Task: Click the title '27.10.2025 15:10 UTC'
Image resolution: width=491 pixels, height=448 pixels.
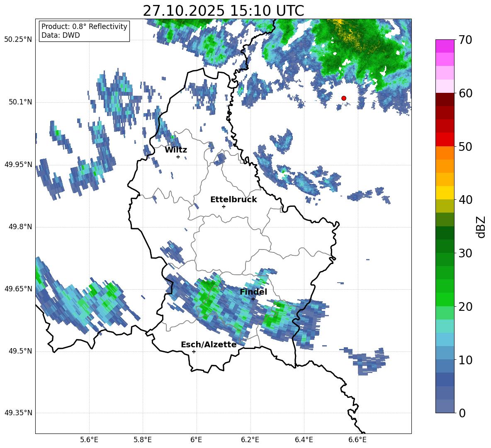Action: (x=223, y=11)
